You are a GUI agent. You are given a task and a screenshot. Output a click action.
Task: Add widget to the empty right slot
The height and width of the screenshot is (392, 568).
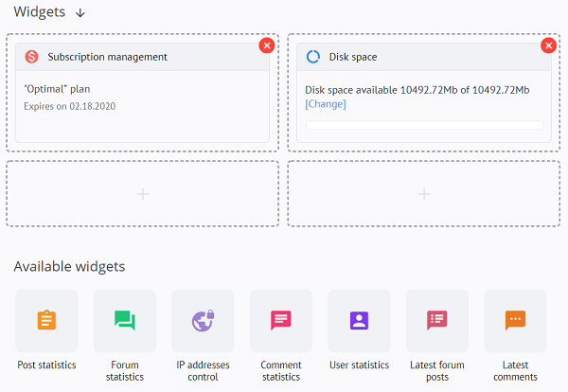(x=424, y=194)
